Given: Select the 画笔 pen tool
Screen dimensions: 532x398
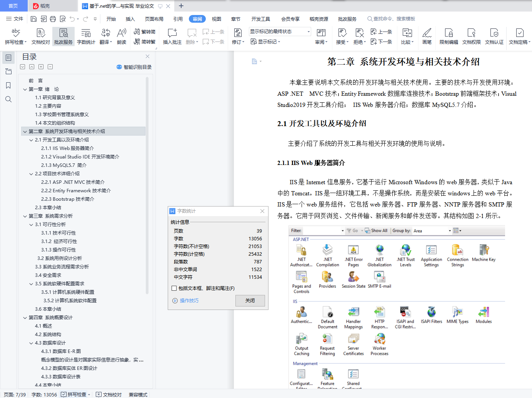Looking at the screenshot, I should [x=427, y=37].
